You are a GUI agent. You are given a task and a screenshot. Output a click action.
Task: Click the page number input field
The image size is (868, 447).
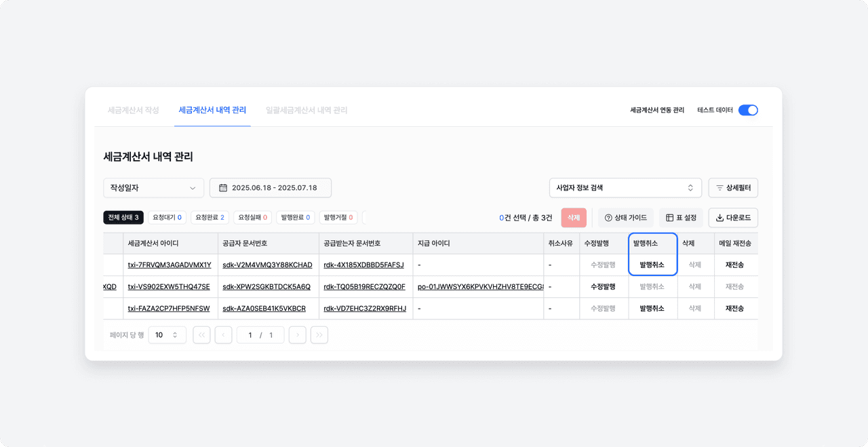(260, 335)
